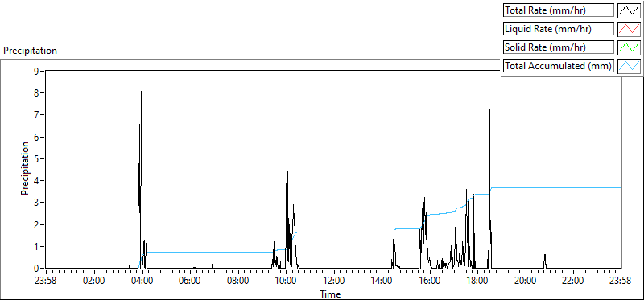Image resolution: width=644 pixels, height=300 pixels.
Task: Click the 12:00 time axis tick label
Action: pos(334,282)
